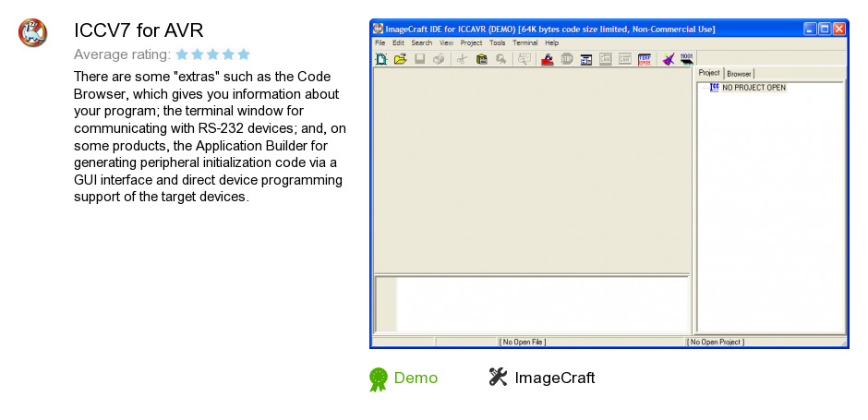Viewport: 868px width, 420px height.
Task: Click the empty editor area
Action: pos(532,170)
